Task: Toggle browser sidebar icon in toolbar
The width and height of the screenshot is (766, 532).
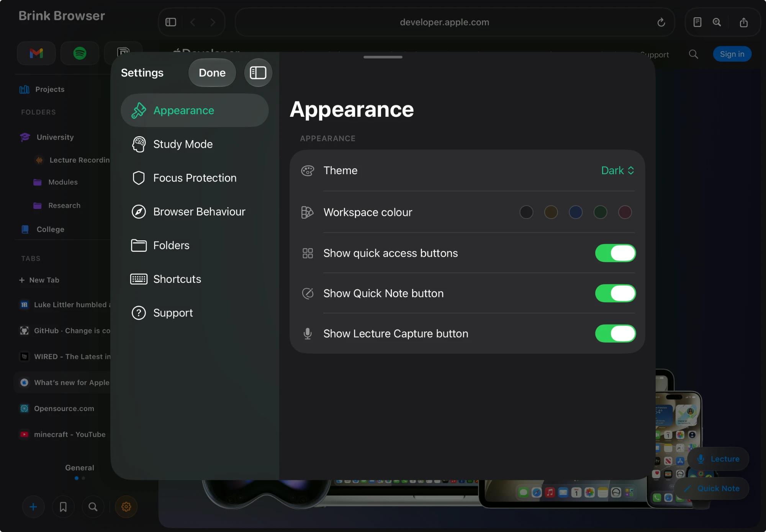Action: click(x=171, y=22)
